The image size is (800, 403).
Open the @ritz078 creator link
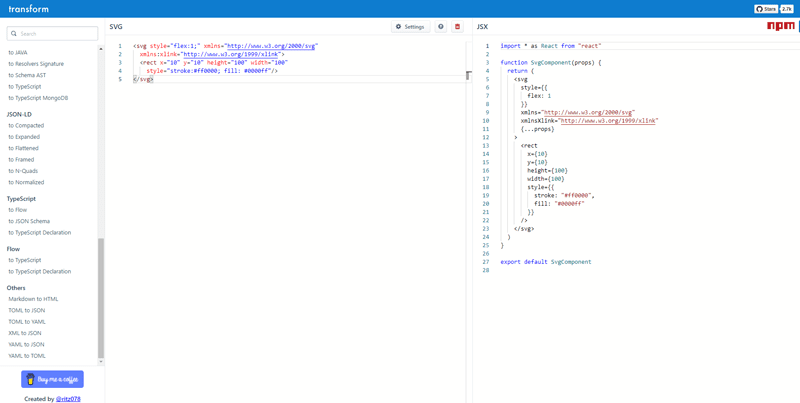68,399
